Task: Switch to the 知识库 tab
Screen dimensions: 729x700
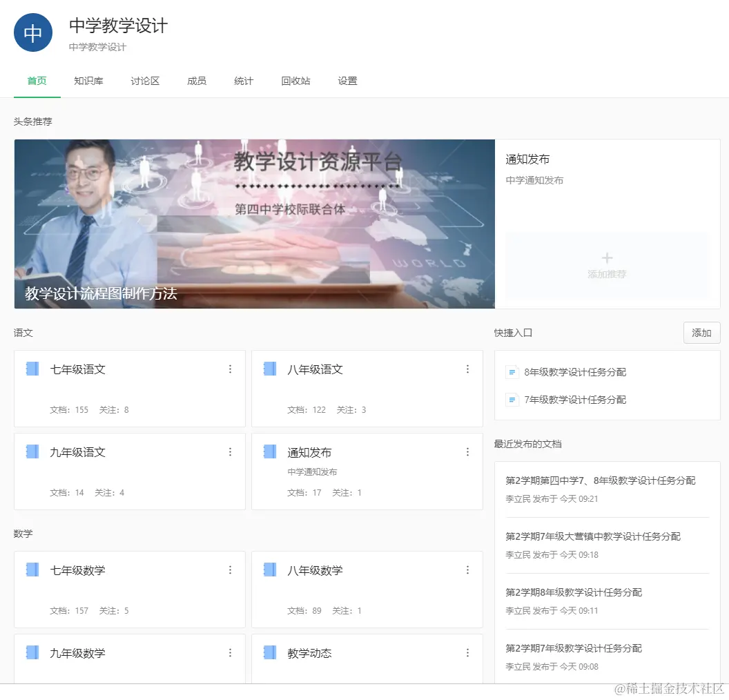Action: (x=88, y=81)
